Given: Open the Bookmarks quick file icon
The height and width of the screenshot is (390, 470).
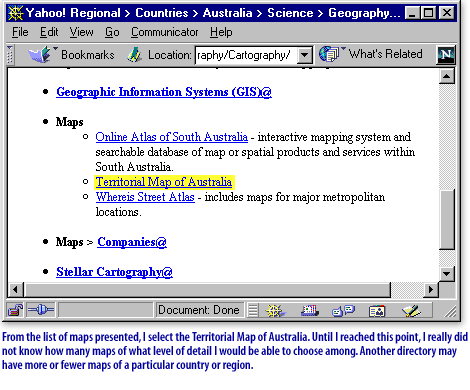Looking at the screenshot, I should tap(40, 55).
